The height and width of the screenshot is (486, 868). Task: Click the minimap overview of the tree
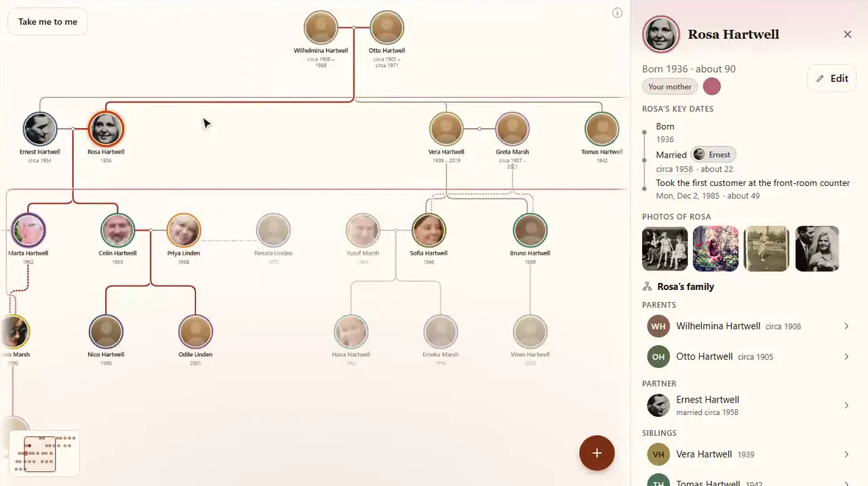(45, 453)
